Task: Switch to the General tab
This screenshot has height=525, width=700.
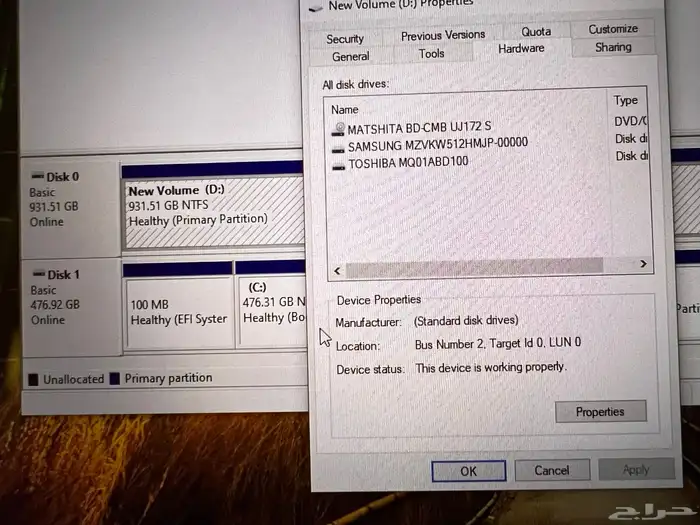Action: tap(350, 57)
